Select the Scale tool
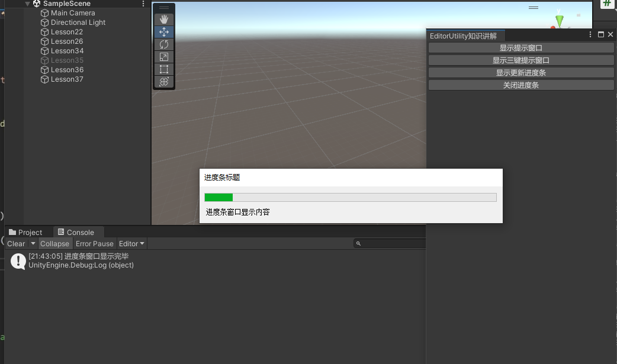 tap(164, 57)
